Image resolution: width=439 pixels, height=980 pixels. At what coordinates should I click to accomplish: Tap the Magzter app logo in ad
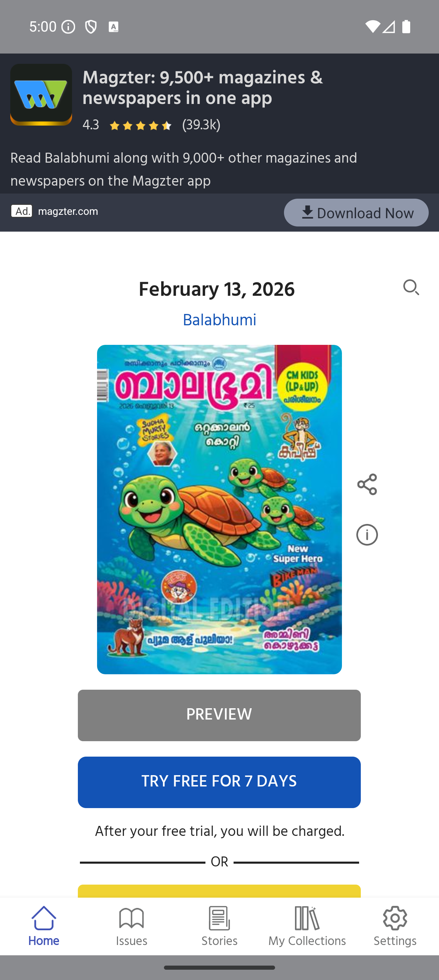pyautogui.click(x=41, y=95)
